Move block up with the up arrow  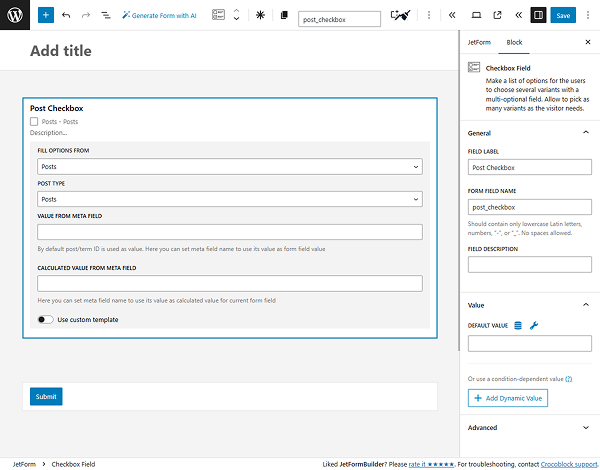(x=236, y=11)
